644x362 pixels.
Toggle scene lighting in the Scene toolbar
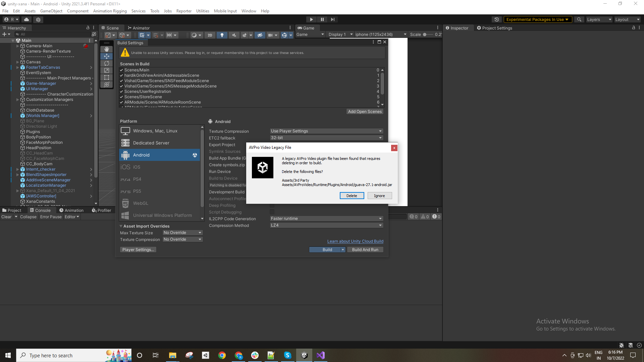click(222, 35)
